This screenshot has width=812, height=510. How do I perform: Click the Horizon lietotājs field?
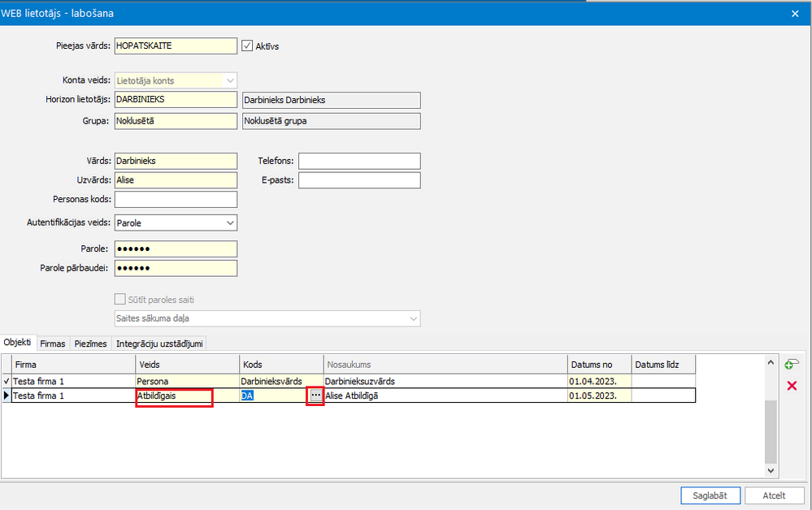click(176, 99)
